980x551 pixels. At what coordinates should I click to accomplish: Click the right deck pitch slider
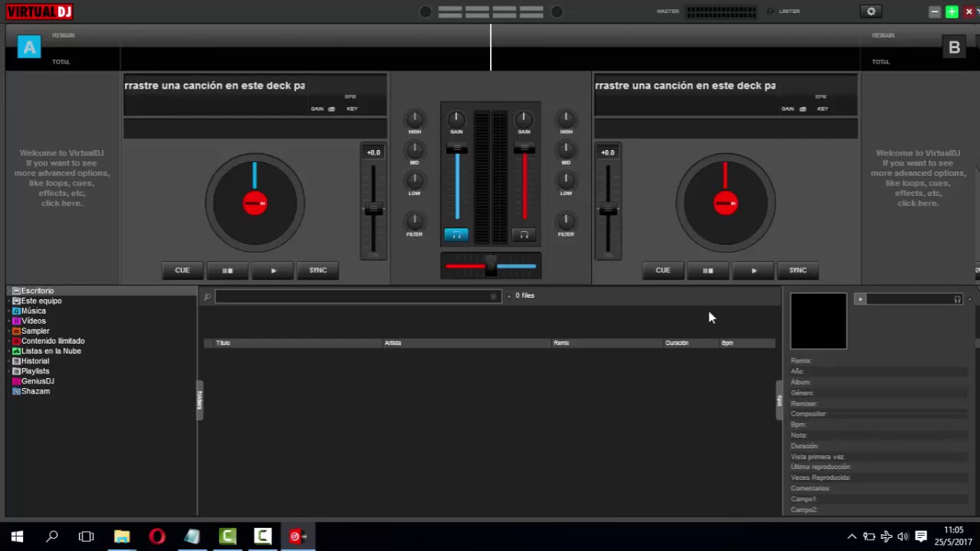608,210
